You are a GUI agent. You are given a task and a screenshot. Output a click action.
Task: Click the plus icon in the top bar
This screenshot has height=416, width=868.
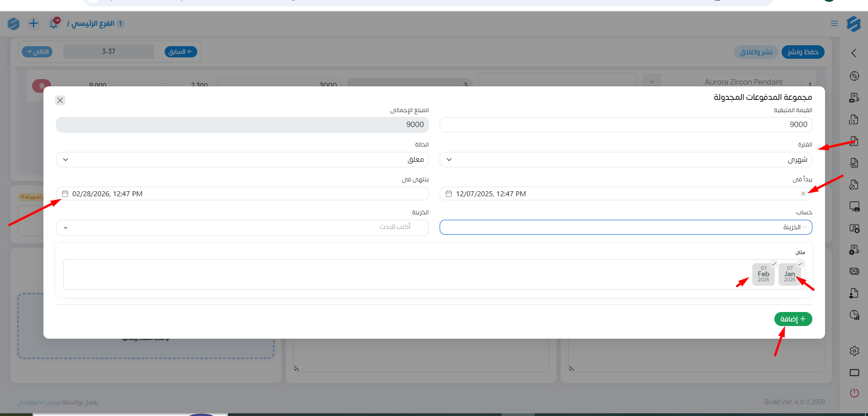tap(33, 24)
